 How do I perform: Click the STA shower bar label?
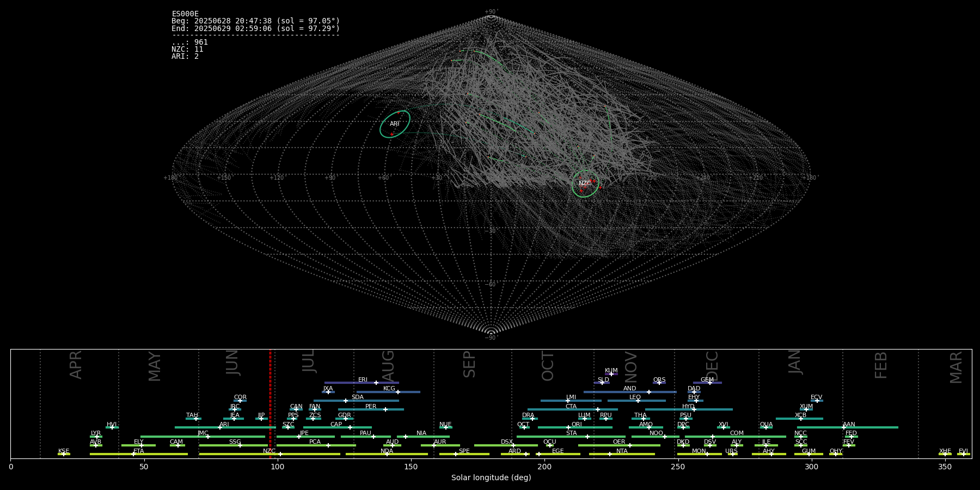point(571,433)
